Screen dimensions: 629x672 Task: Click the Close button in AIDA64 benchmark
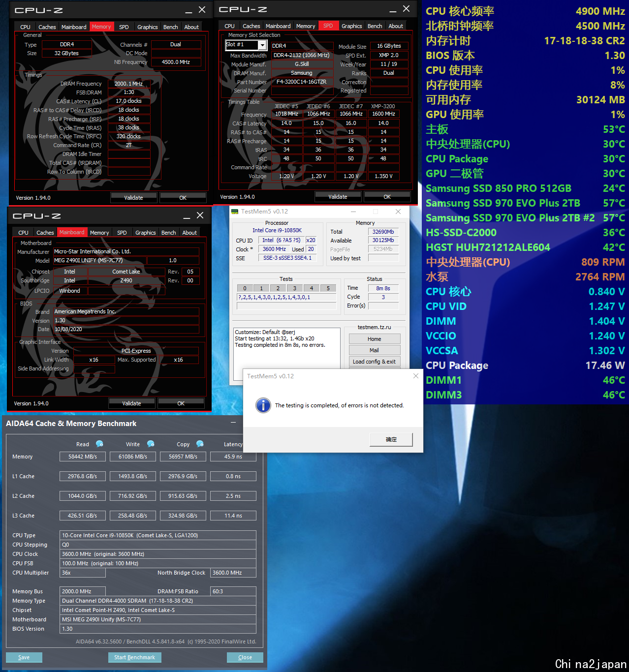[x=245, y=657]
